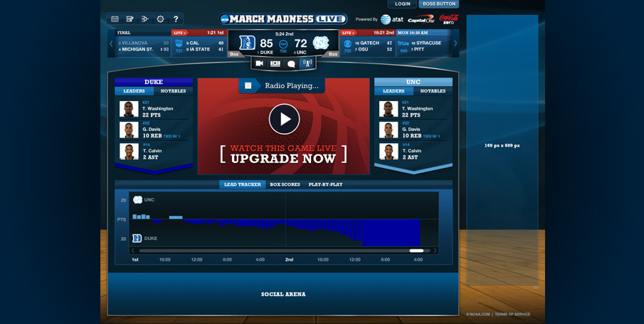Select the video highlights filmstrip icon
The width and height of the screenshot is (644, 324).
tap(275, 63)
